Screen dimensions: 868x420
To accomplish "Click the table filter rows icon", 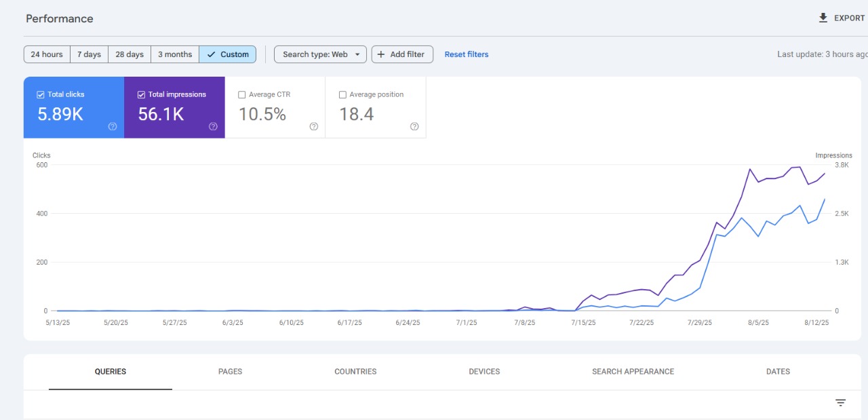I will coord(840,403).
